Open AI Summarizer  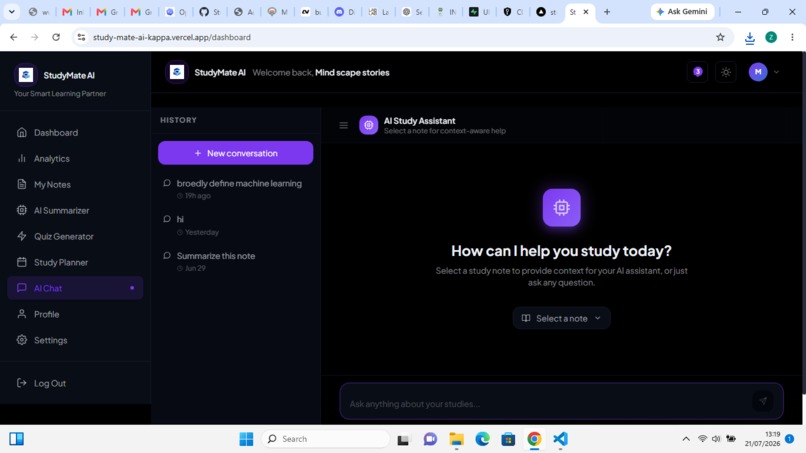pyautogui.click(x=75, y=210)
